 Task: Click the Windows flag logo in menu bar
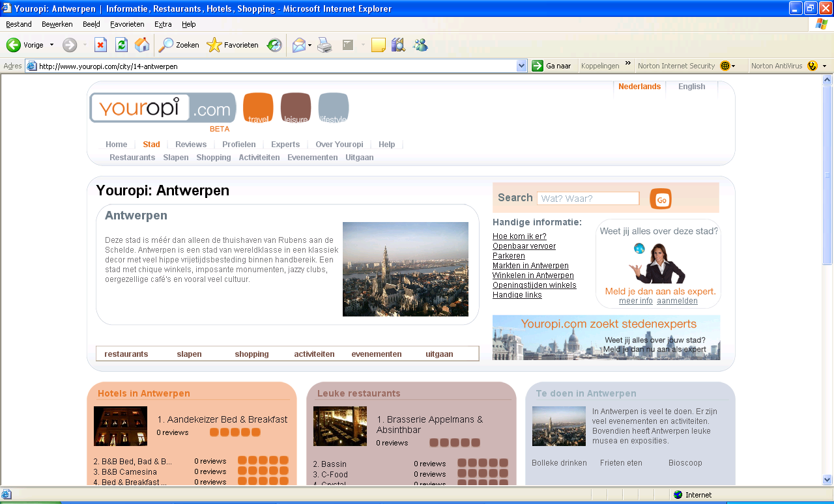pos(821,24)
